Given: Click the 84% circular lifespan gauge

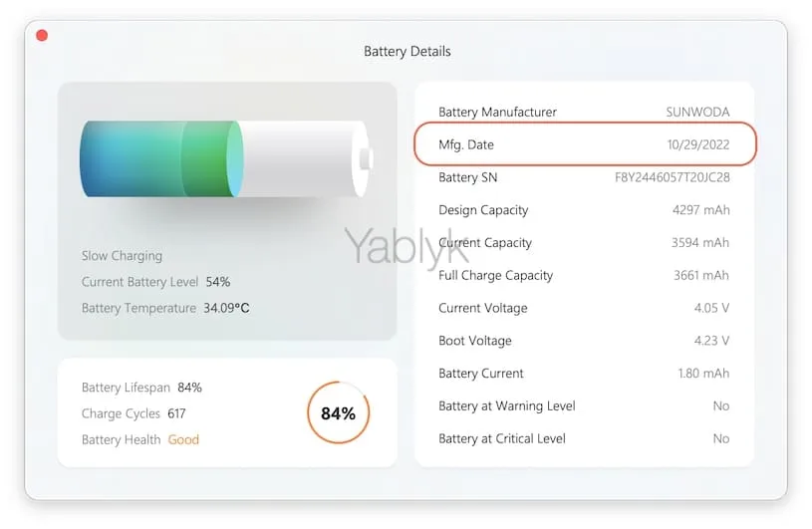Looking at the screenshot, I should click(x=339, y=413).
